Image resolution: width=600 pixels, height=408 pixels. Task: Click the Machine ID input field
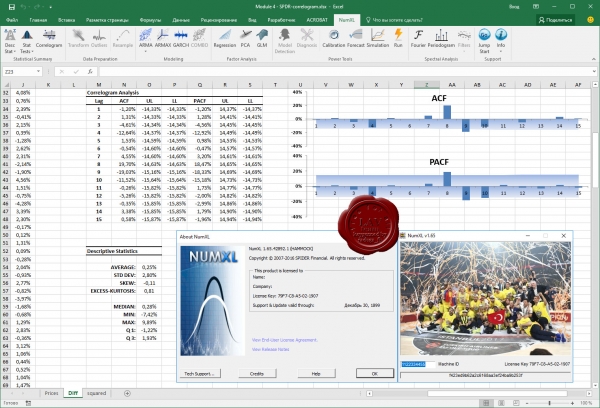click(x=418, y=364)
